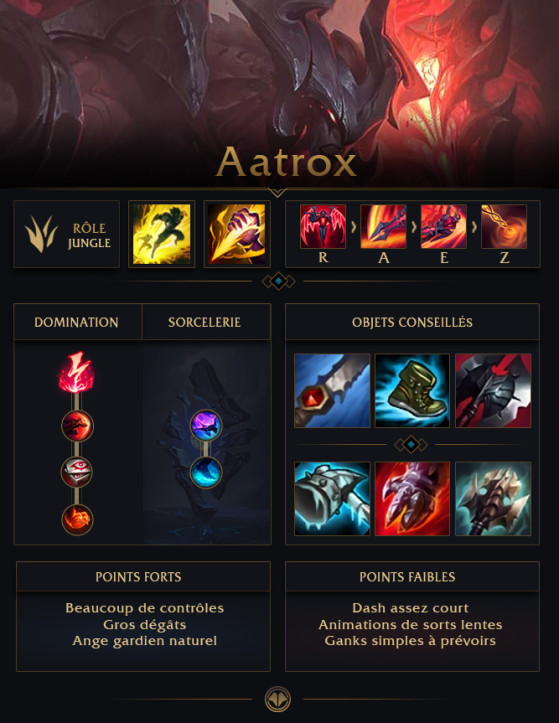Viewport: 559px width, 723px height.
Task: Click the red claw gauntlet item
Action: [412, 499]
